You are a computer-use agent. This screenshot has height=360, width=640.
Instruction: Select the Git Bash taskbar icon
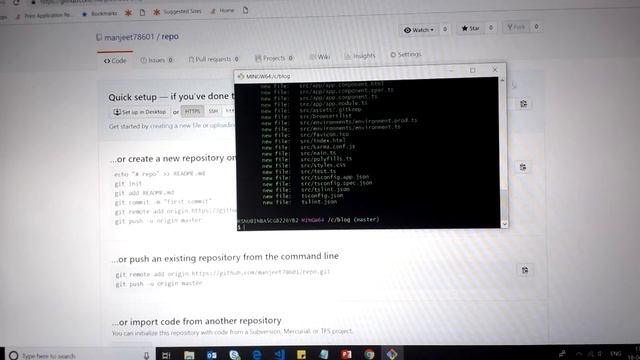coord(392,355)
